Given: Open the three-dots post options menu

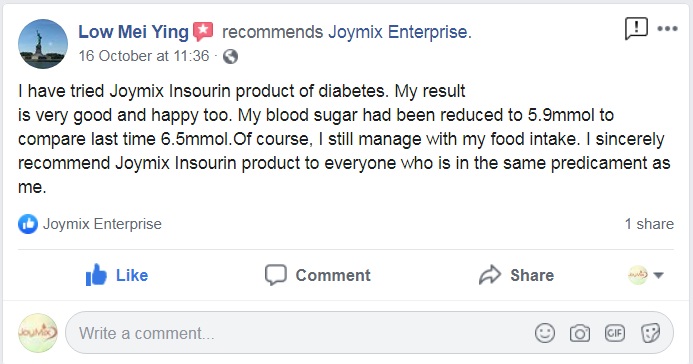Looking at the screenshot, I should (x=667, y=29).
